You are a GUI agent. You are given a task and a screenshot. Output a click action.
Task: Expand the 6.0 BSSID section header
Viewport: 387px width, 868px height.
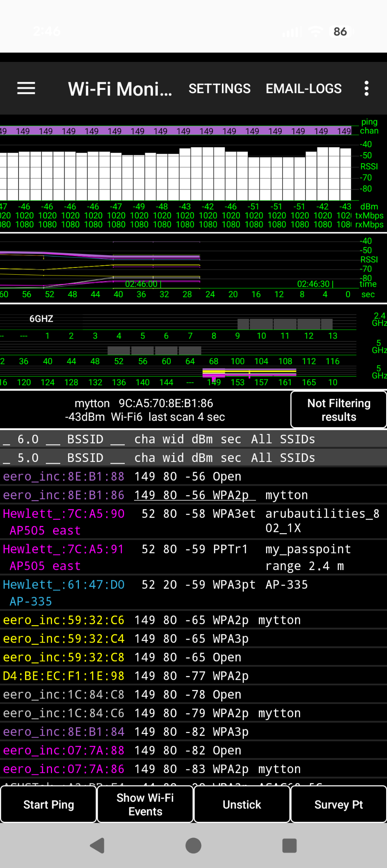[193, 439]
